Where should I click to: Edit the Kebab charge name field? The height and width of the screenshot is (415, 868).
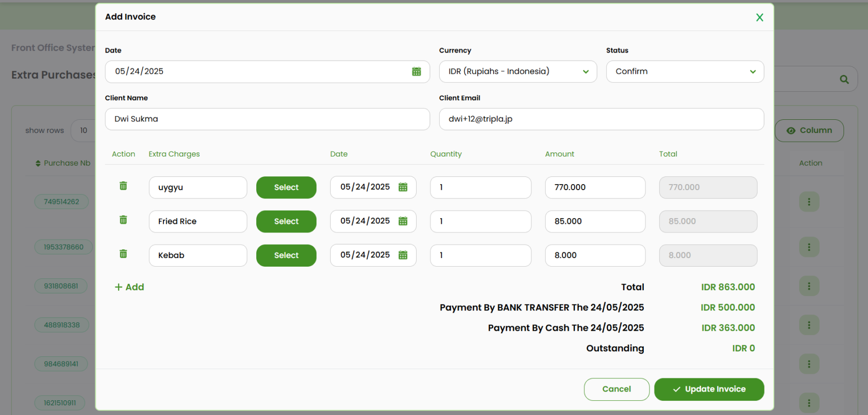(198, 255)
